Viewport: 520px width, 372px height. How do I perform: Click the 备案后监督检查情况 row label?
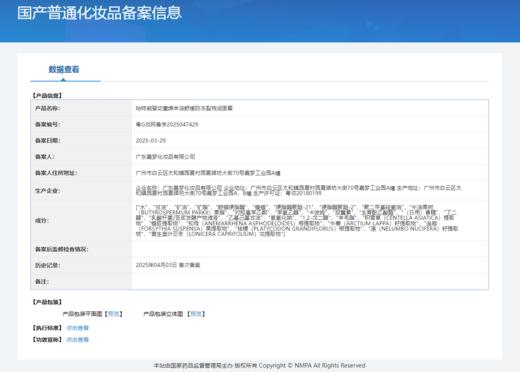(62, 249)
